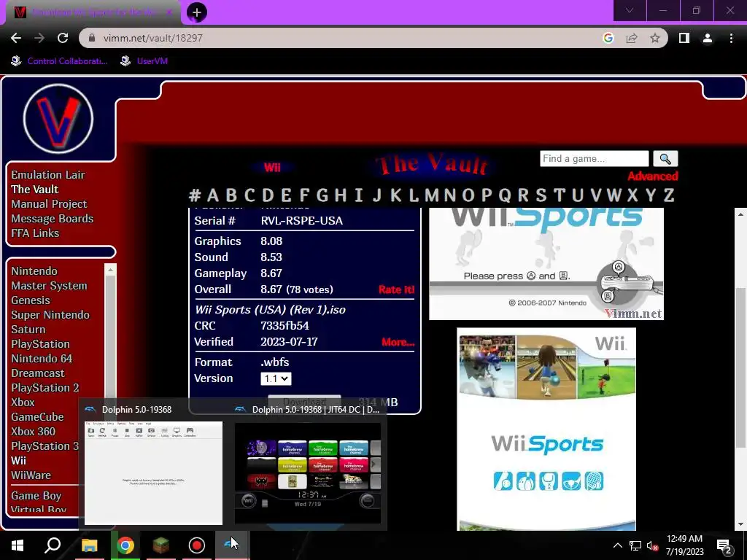Open Message Boards link
Image resolution: width=747 pixels, height=560 pixels.
coord(53,219)
